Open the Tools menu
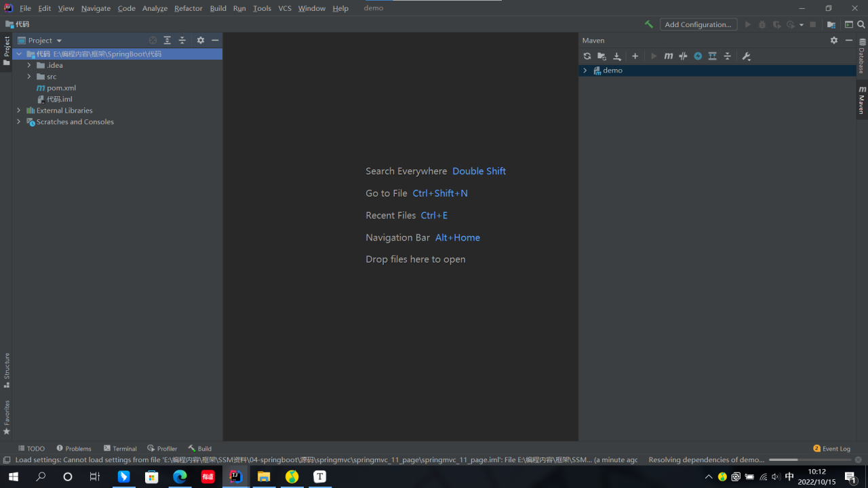This screenshot has width=868, height=488. [262, 8]
